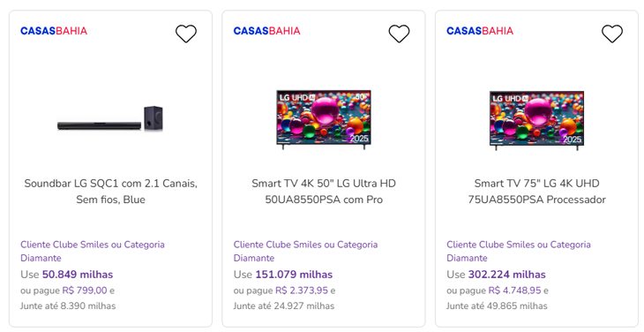Select the 151.079 milhas price
This screenshot has height=332, width=644.
pyautogui.click(x=294, y=275)
